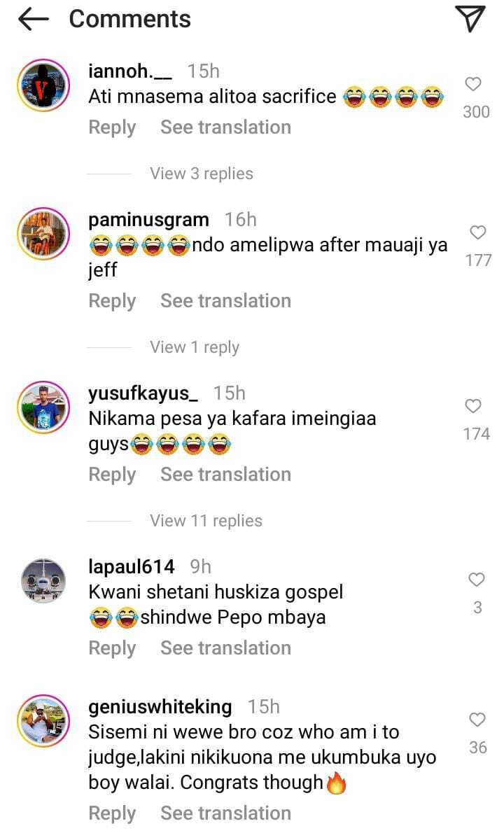Image resolution: width=504 pixels, height=840 pixels.
Task: Open paminusgram's profile avatar
Action: click(43, 234)
